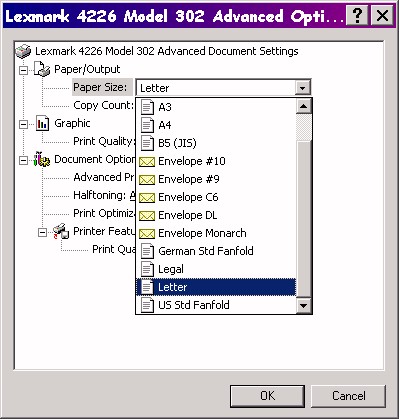The image size is (399, 419).
Task: Click the Printer Features icon
Action: click(x=61, y=231)
